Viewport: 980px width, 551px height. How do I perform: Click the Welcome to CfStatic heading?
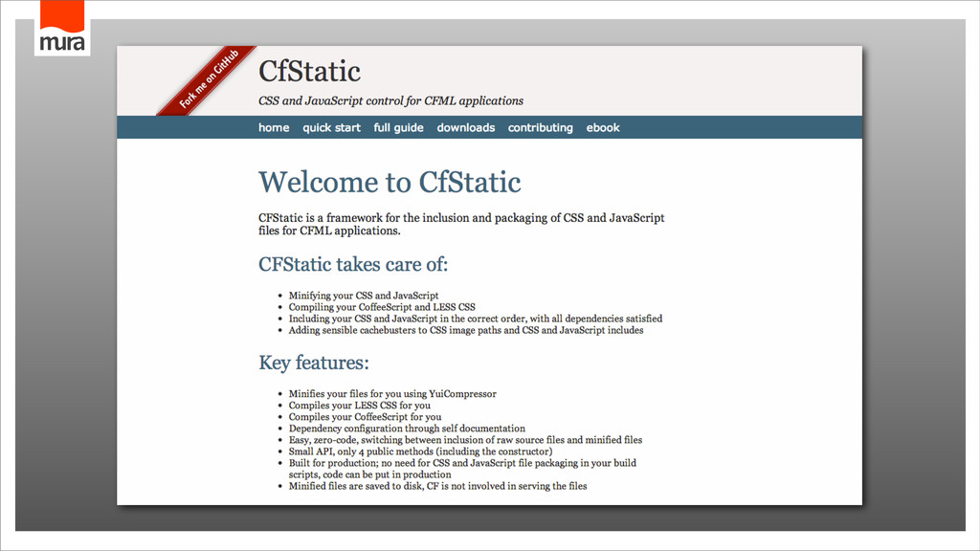point(390,183)
